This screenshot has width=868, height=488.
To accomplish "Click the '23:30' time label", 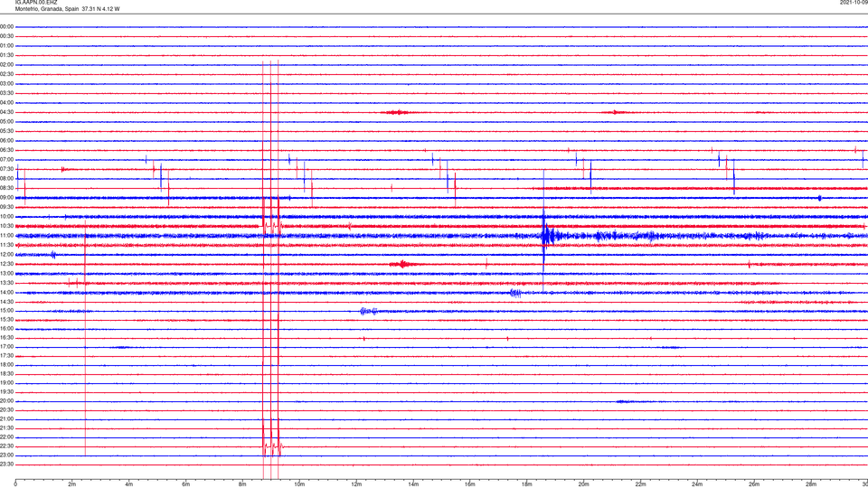I will tap(7, 465).
